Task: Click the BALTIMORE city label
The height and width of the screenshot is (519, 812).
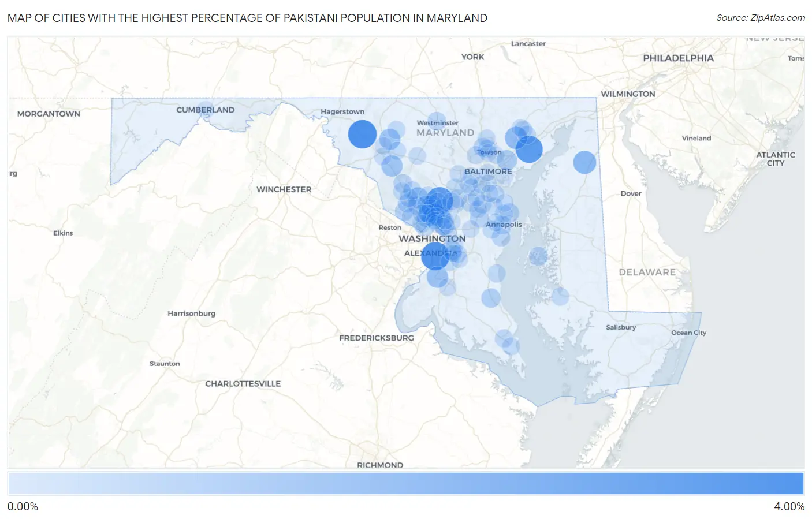Action: coord(488,171)
